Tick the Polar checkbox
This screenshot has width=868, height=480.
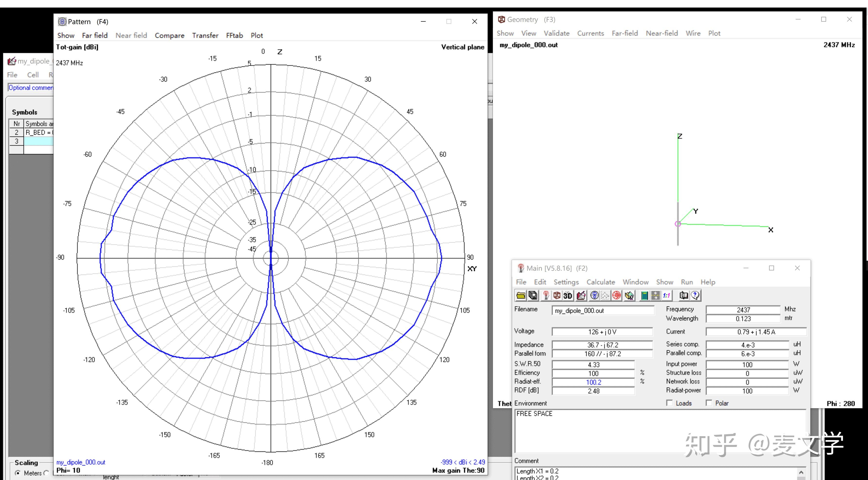pos(709,403)
